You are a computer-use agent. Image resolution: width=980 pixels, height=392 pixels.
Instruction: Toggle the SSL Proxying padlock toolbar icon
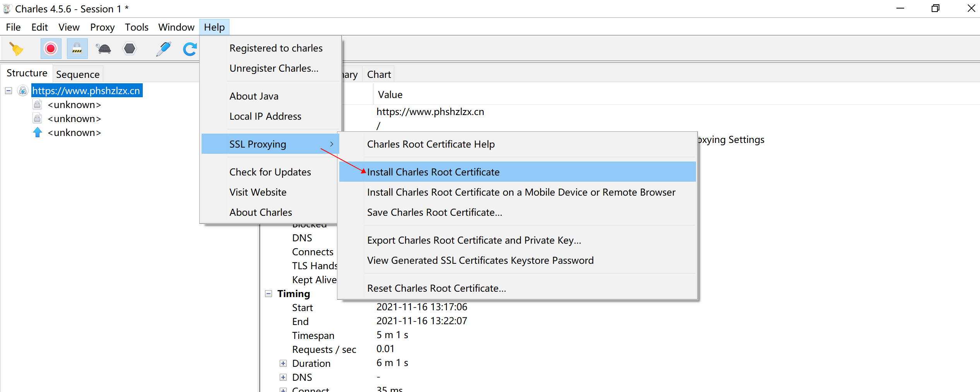(x=77, y=49)
